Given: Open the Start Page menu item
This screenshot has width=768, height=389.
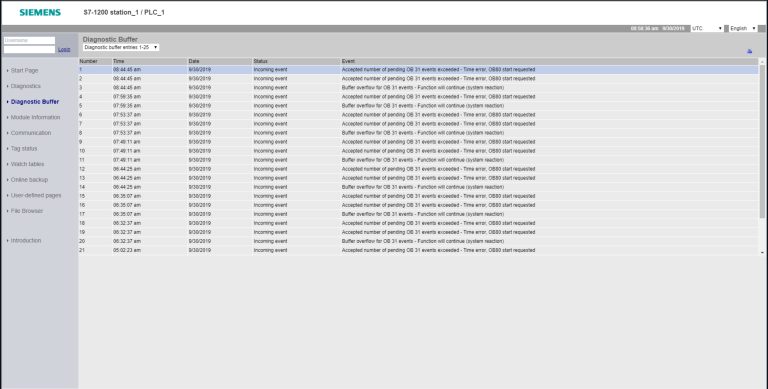Looking at the screenshot, I should click(x=24, y=71).
